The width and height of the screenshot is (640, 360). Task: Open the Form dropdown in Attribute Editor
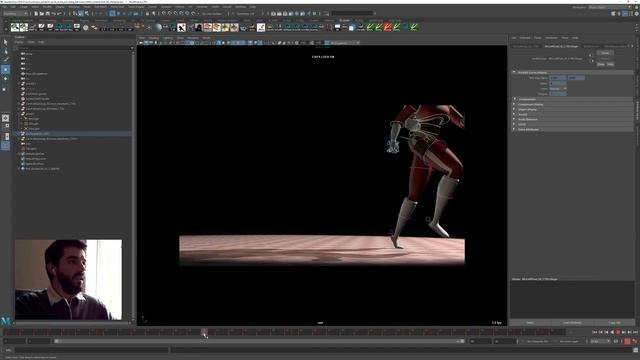558,89
